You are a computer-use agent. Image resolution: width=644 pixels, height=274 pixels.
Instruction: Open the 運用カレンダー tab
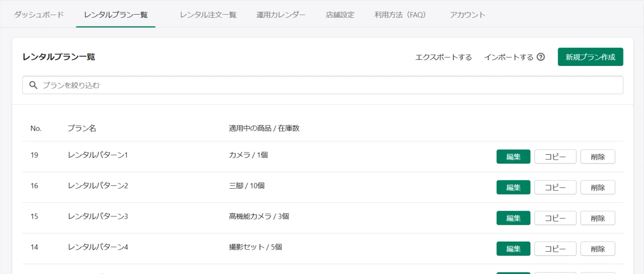pos(281,15)
